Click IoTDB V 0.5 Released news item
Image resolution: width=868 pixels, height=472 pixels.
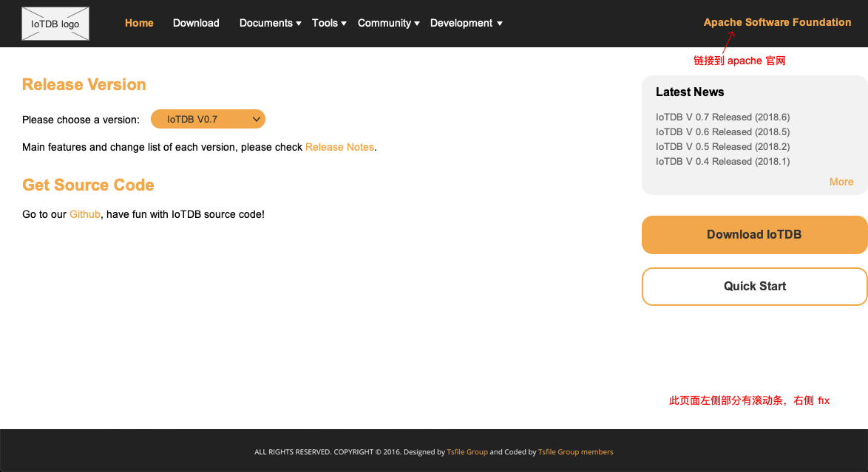(x=722, y=147)
